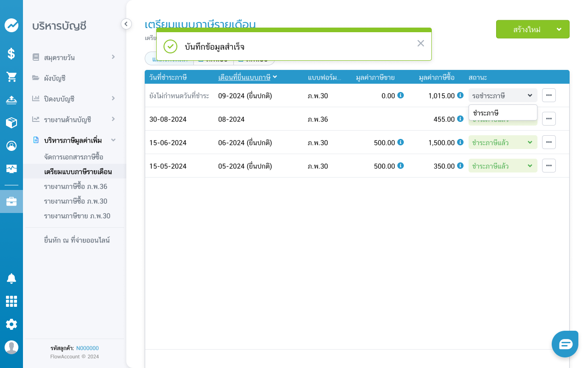Screen dimensions: 588x368
Task: Expand the สมุดรายวัน menu
Action: 73,57
